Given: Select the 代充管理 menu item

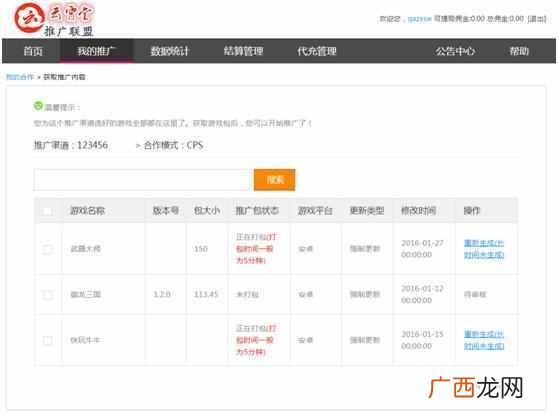Looking at the screenshot, I should coord(317,51).
